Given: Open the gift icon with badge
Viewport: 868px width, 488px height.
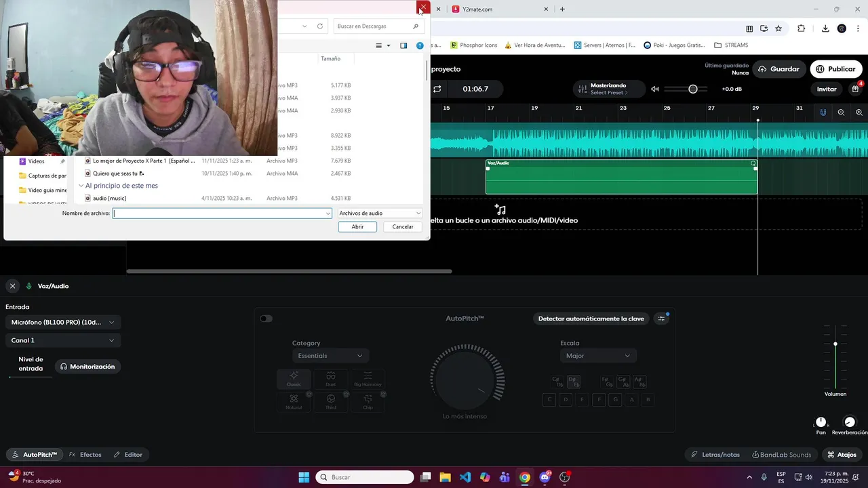Looking at the screenshot, I should click(856, 89).
